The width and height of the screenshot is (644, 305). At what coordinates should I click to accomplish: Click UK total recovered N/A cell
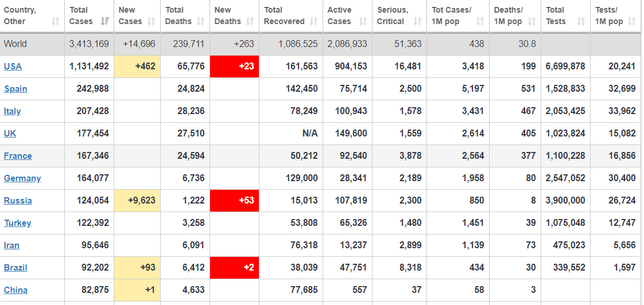(x=291, y=134)
